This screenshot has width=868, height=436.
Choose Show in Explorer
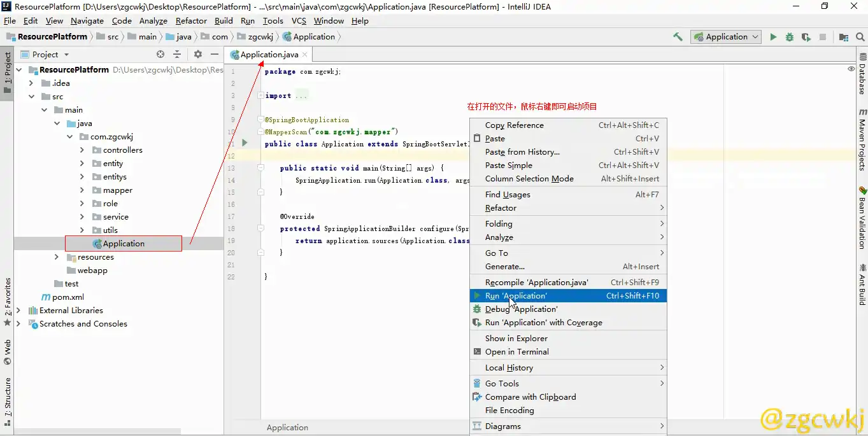click(568, 339)
